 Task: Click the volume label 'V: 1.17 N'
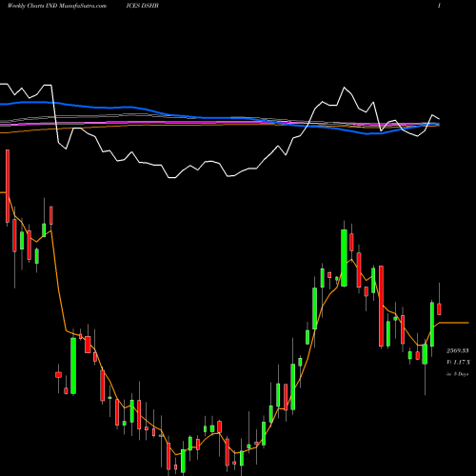[458, 362]
